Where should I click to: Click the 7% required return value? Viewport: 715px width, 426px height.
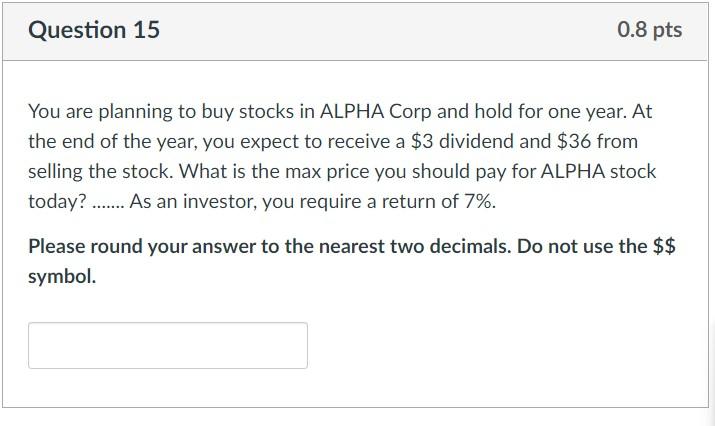coord(480,201)
